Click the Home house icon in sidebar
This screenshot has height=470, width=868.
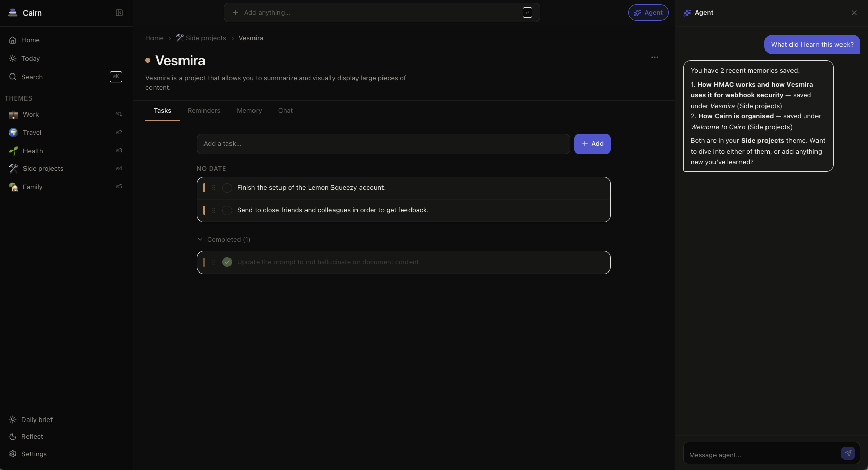(x=13, y=40)
